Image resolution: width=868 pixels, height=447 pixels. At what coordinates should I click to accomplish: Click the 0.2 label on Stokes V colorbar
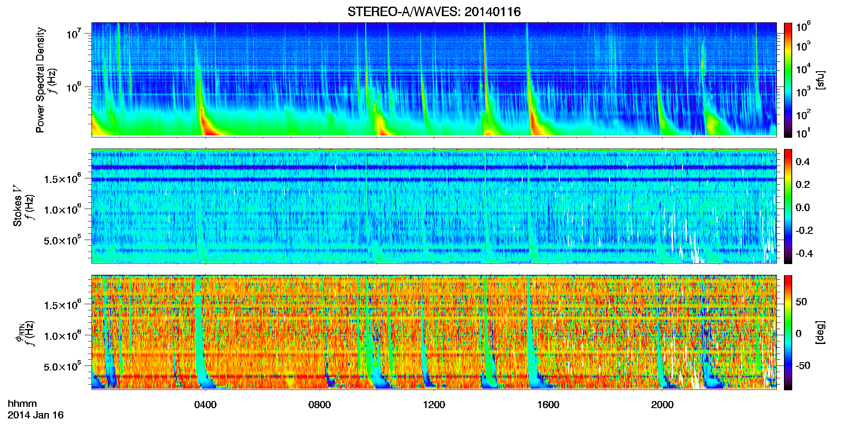pos(803,185)
